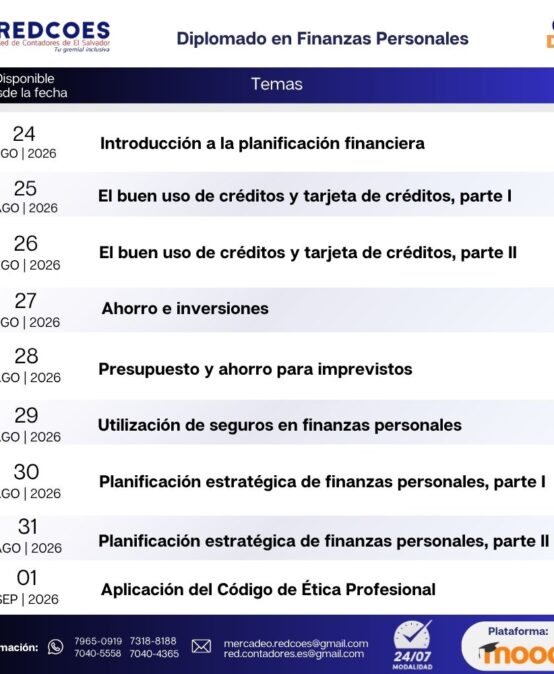Click phone number 7965-0919
This screenshot has height=674, width=554.
pyautogui.click(x=98, y=641)
